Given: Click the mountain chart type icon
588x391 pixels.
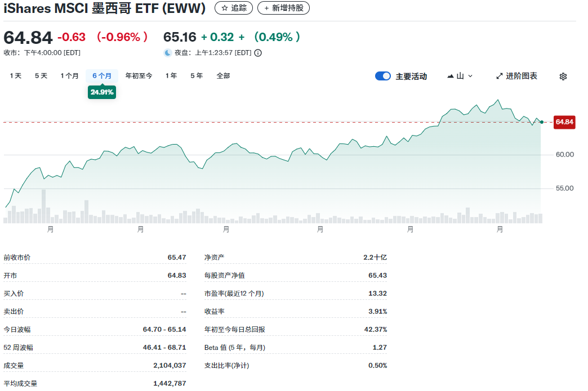Looking at the screenshot, I should (451, 76).
